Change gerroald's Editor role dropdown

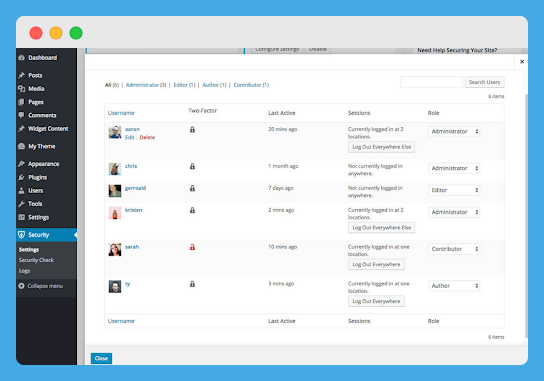click(x=454, y=190)
